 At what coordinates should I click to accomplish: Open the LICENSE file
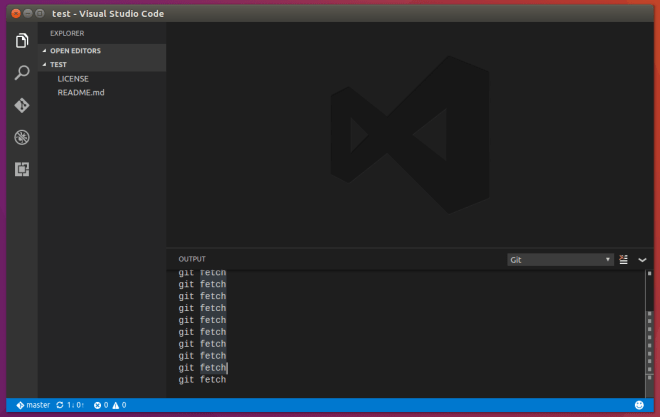(x=73, y=78)
